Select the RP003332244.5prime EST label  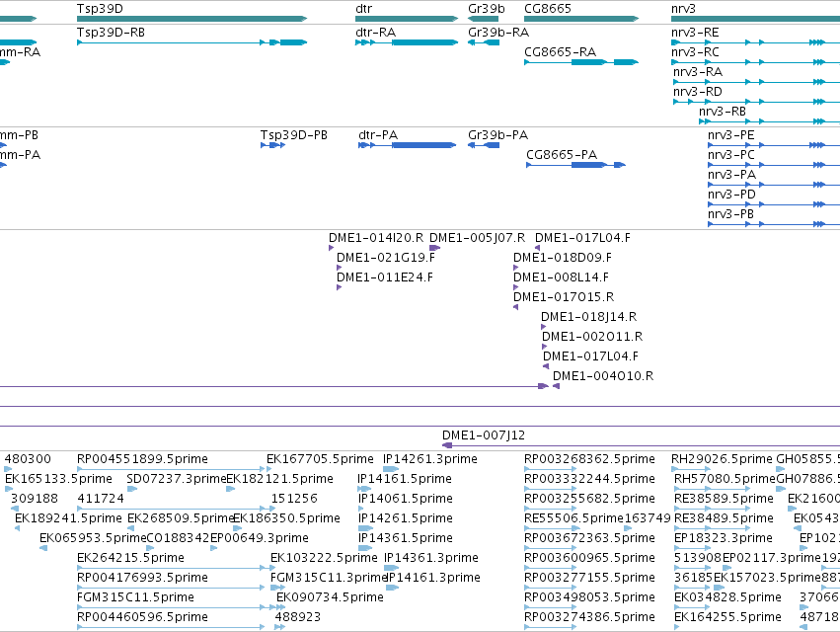click(x=590, y=479)
